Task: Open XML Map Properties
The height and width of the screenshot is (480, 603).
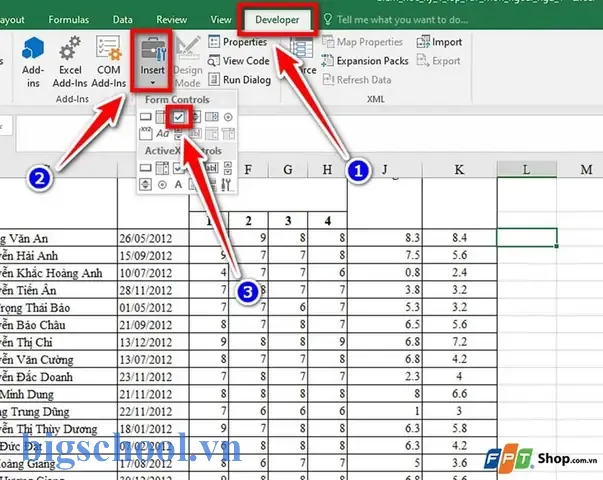Action: [x=362, y=42]
